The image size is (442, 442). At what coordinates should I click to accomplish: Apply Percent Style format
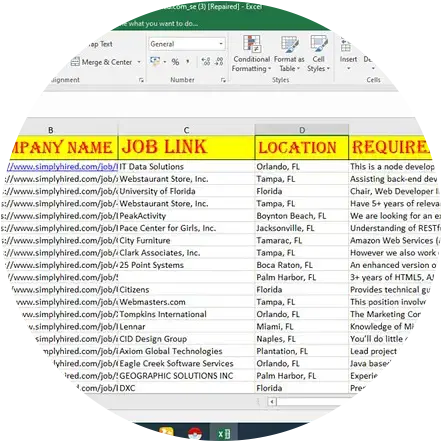click(x=175, y=62)
